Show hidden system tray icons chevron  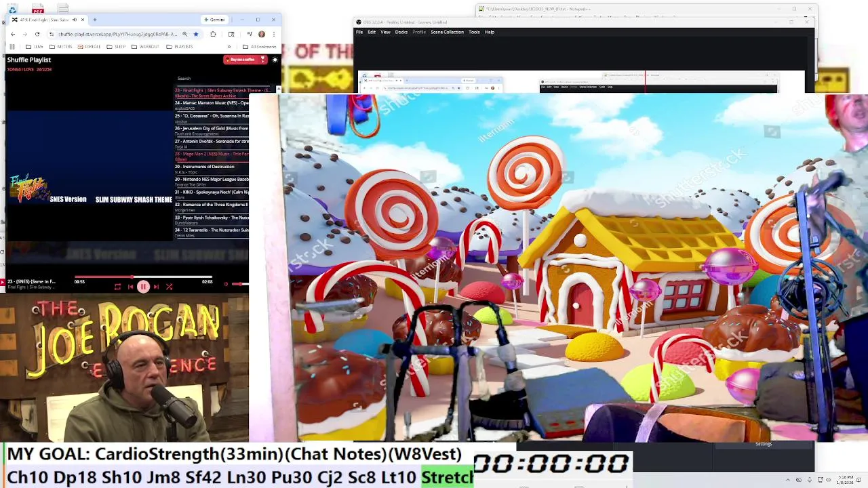787,480
